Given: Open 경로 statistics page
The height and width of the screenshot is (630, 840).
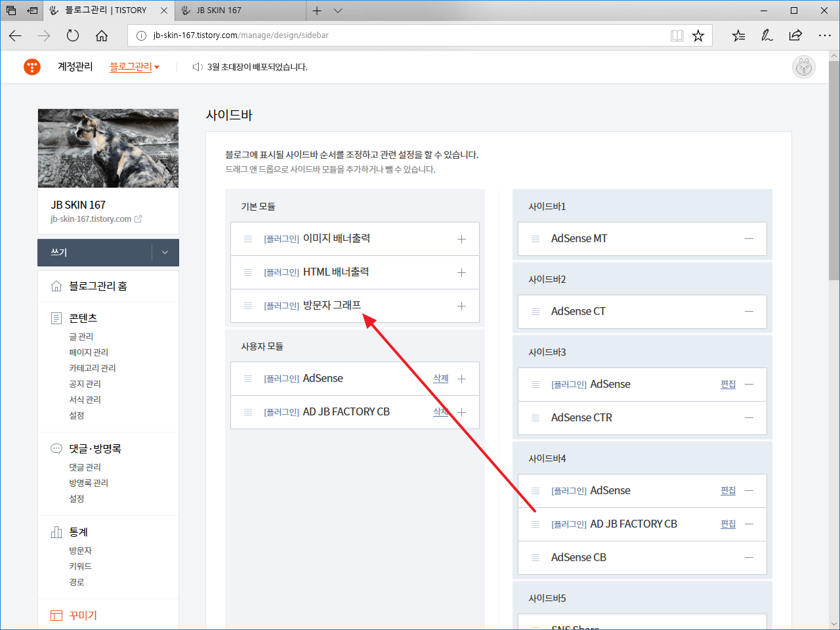Looking at the screenshot, I should point(77,582).
